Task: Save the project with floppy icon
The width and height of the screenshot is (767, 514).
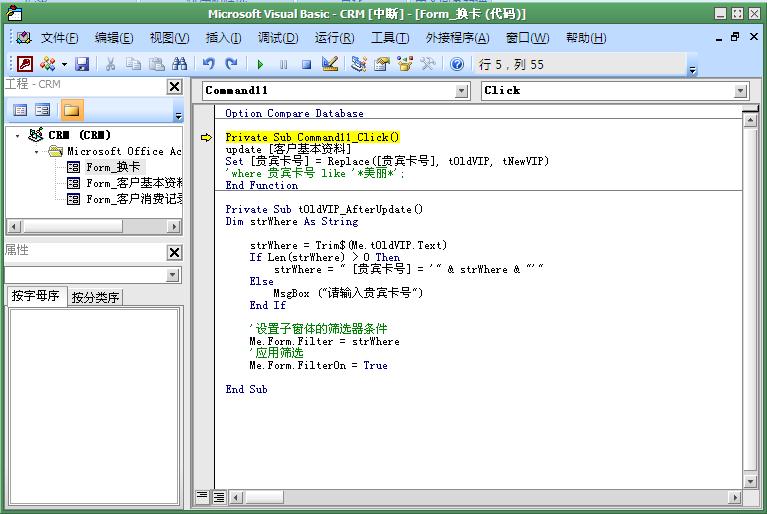Action: click(x=82, y=64)
